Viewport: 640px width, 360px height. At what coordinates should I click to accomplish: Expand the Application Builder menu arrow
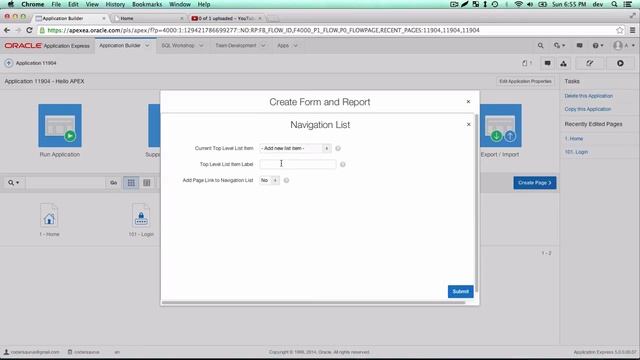(147, 46)
